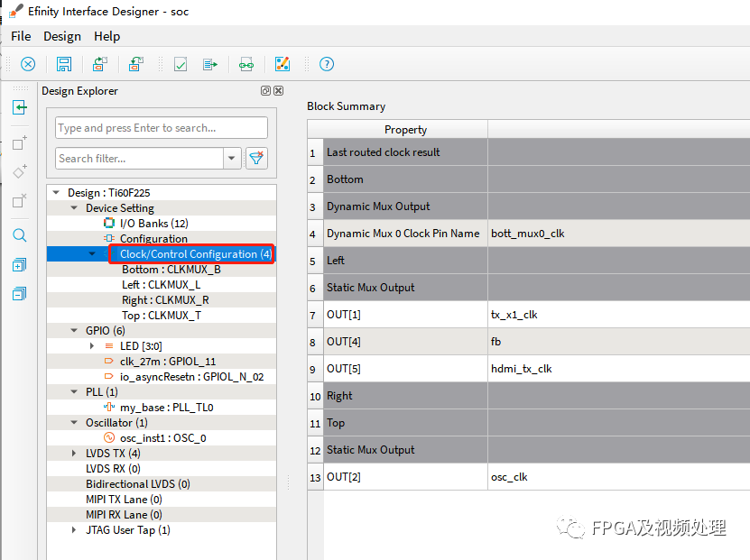
Task: Open the File menu
Action: coord(20,36)
